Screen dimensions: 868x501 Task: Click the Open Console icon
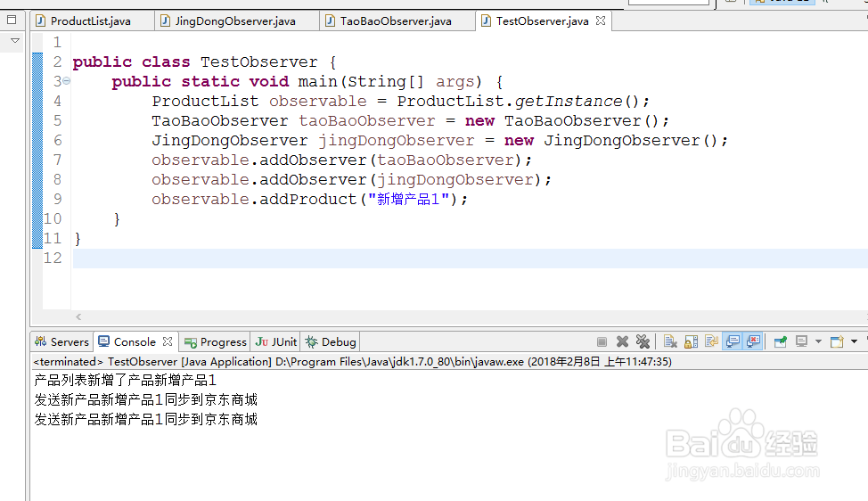point(837,341)
